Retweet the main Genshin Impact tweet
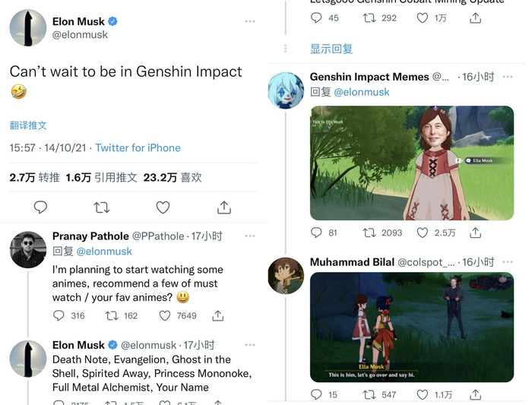Screen dimensions: 532x405 102,207
